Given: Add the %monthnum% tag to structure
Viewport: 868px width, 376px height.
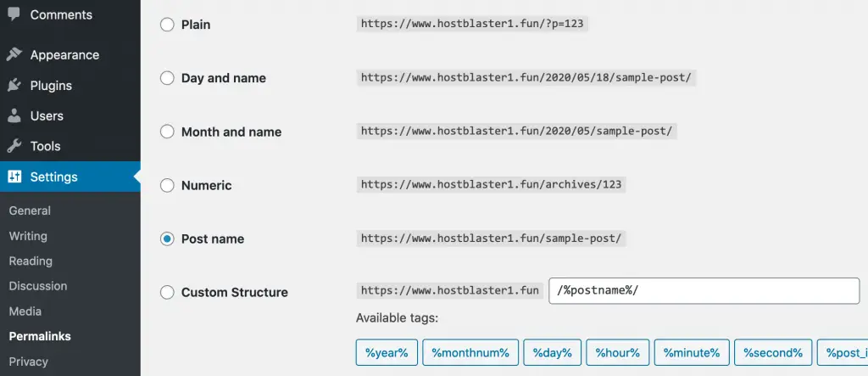Looking at the screenshot, I should coord(470,352).
